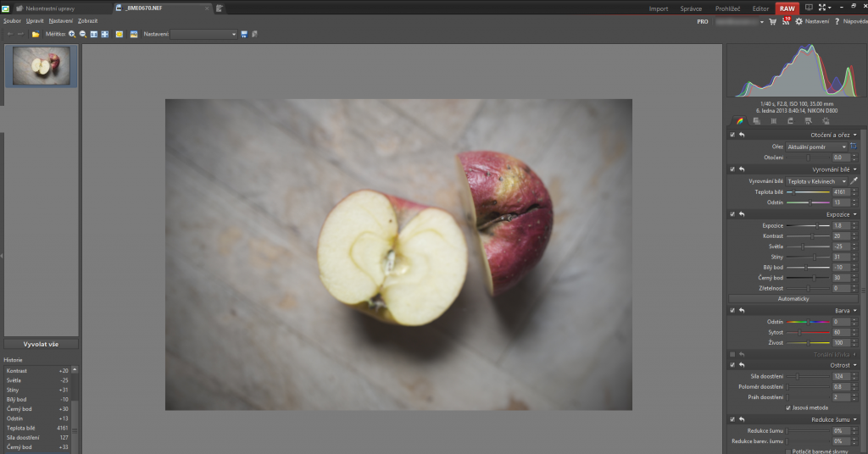Zoom in with the magnifier plus icon
Viewport: 868px width, 454px height.
point(72,34)
